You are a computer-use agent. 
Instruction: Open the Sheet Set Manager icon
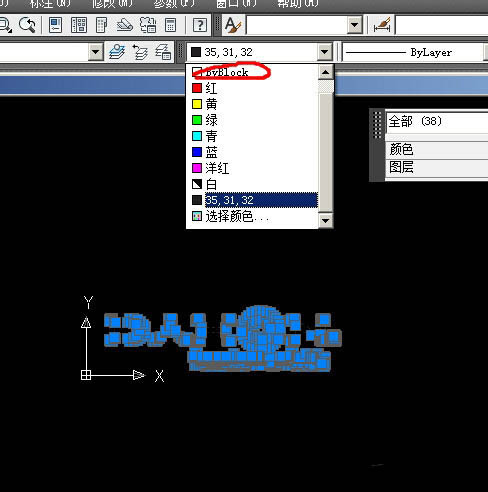125,25
